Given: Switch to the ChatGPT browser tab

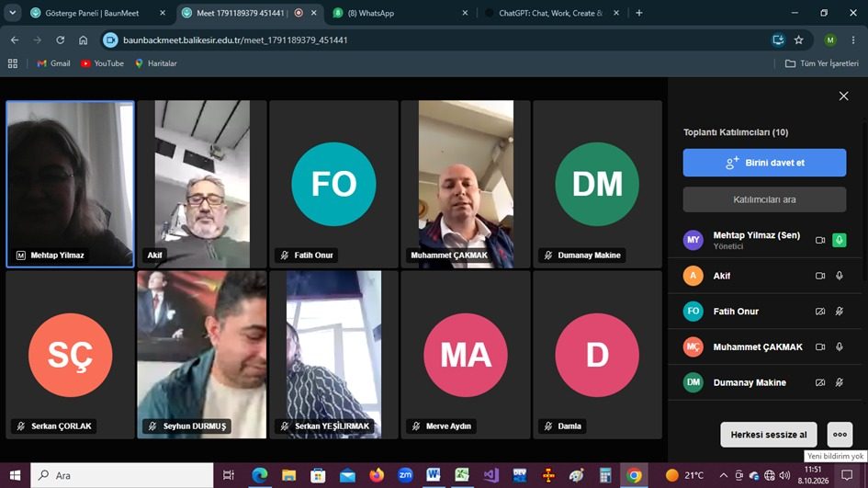Looking at the screenshot, I should pos(550,13).
